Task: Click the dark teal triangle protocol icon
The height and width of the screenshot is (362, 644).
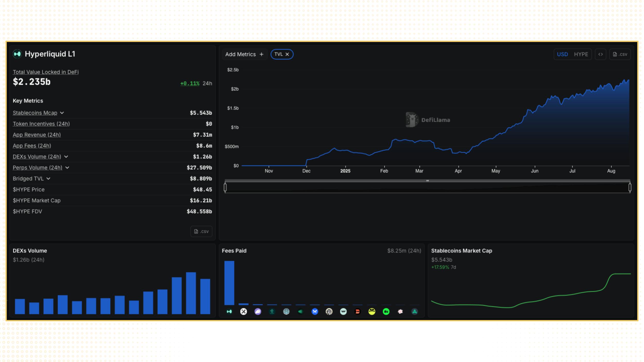Action: (414, 312)
